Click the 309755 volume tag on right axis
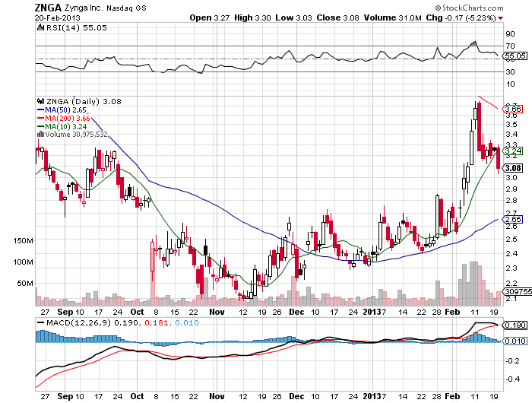Screen dimensions: 532x403 tap(518, 291)
